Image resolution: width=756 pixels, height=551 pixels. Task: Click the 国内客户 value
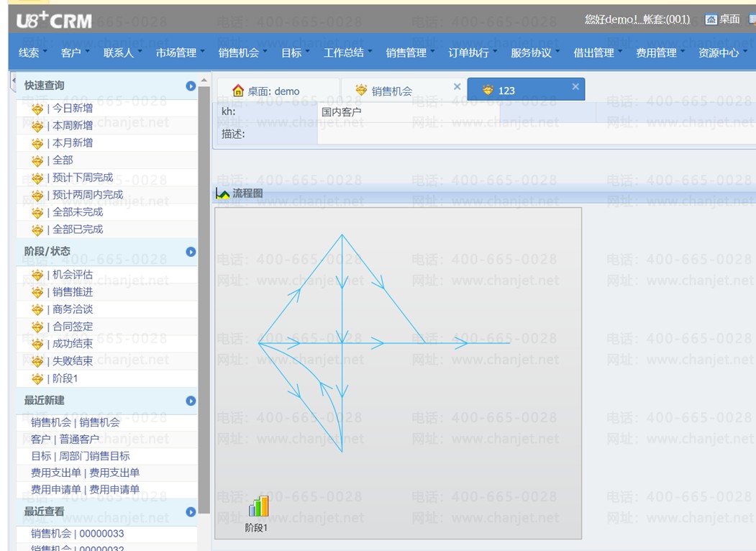point(342,111)
